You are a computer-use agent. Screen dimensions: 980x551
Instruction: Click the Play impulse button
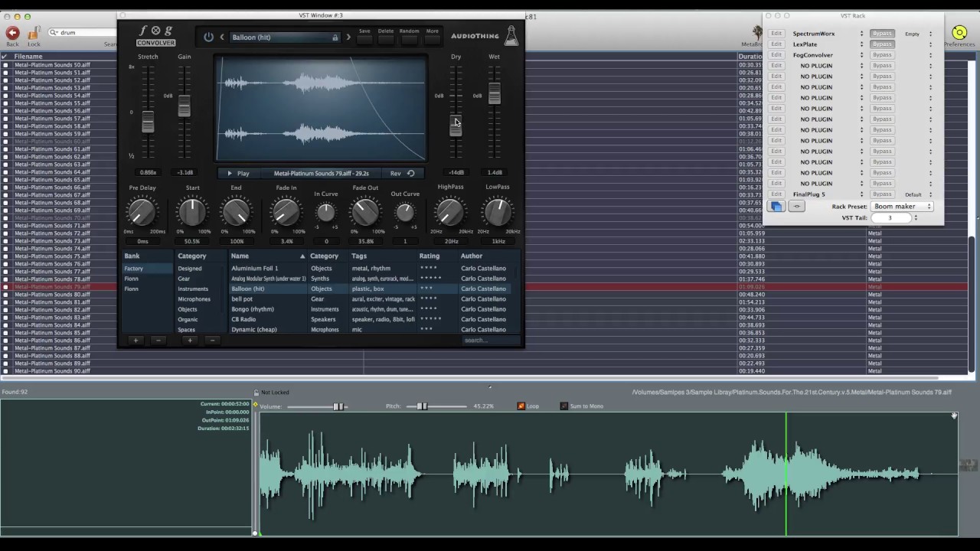click(x=238, y=173)
